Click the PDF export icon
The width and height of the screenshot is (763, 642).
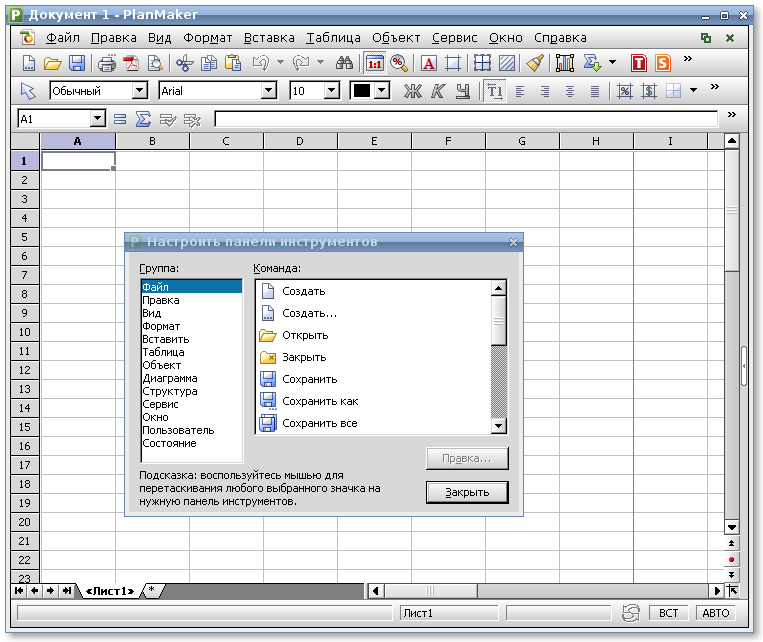131,63
